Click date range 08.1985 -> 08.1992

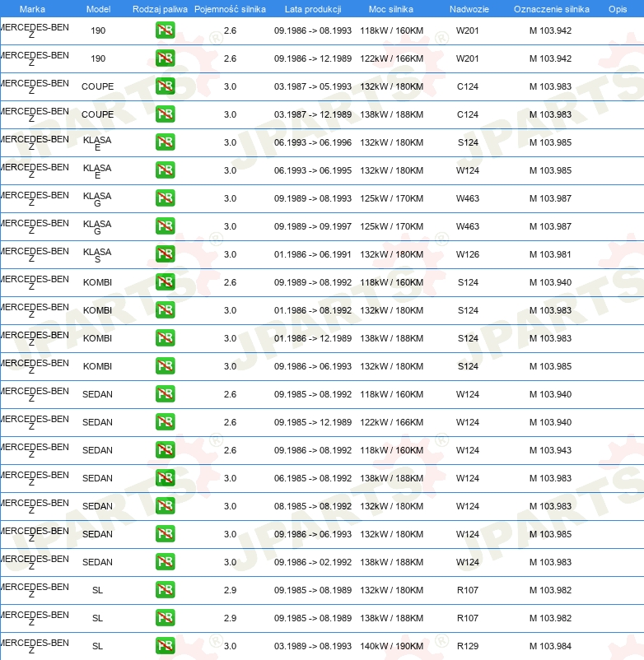click(x=312, y=506)
